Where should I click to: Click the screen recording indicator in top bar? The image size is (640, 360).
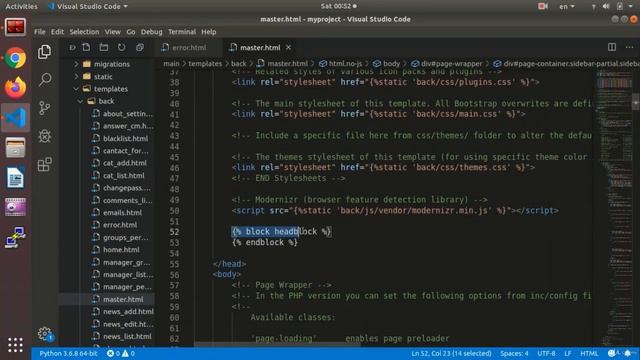[542, 6]
